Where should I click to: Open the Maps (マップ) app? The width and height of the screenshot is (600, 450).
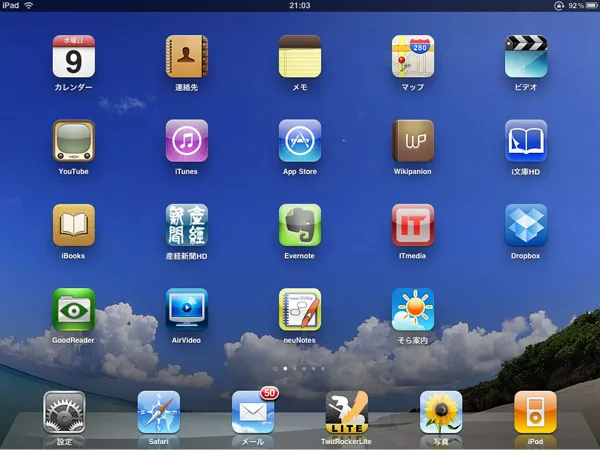click(x=413, y=57)
